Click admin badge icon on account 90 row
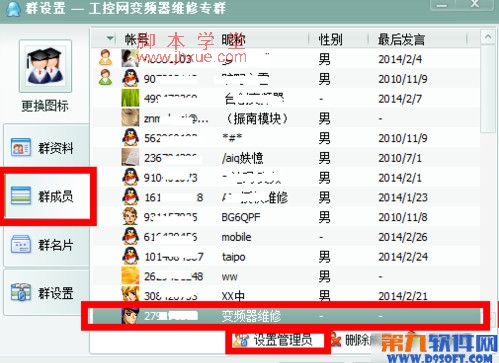This screenshot has width=499, height=363. click(105, 77)
